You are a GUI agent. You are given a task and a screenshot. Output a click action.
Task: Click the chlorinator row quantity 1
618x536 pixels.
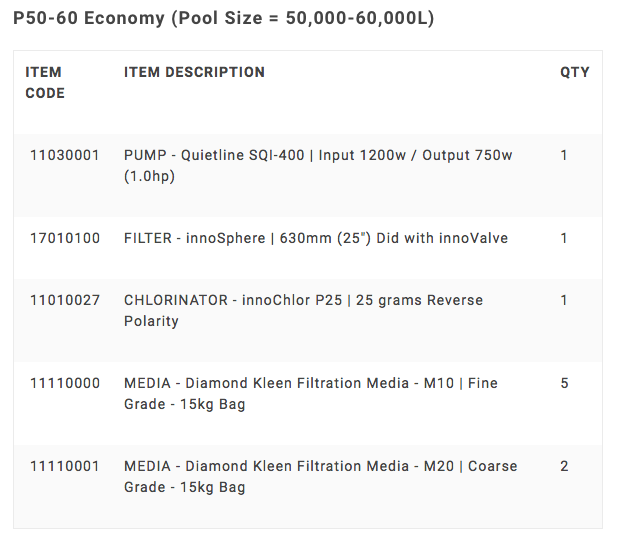pos(564,300)
